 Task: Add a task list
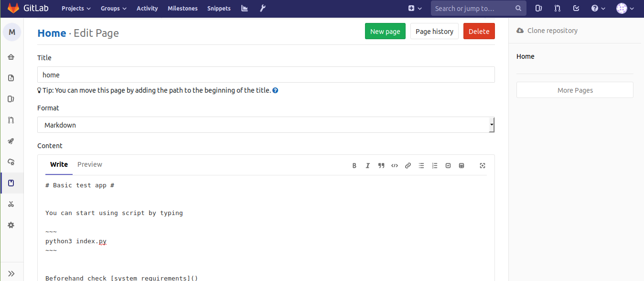coord(448,165)
